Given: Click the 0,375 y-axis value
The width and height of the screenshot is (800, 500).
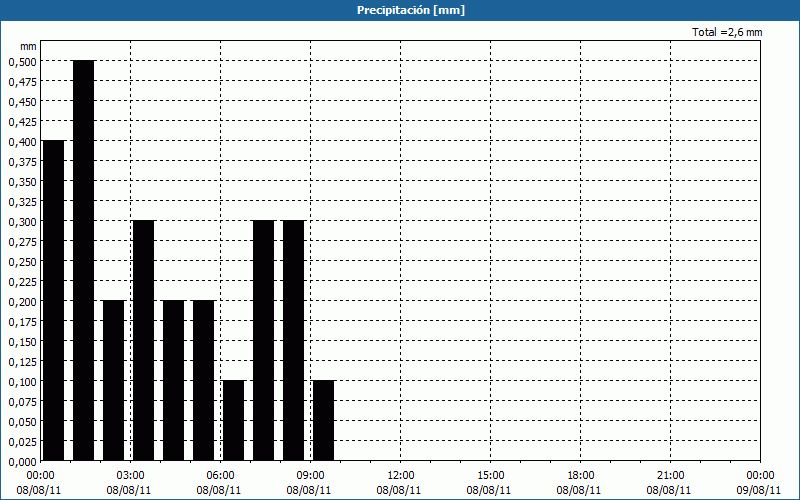Looking at the screenshot, I should point(23,162).
